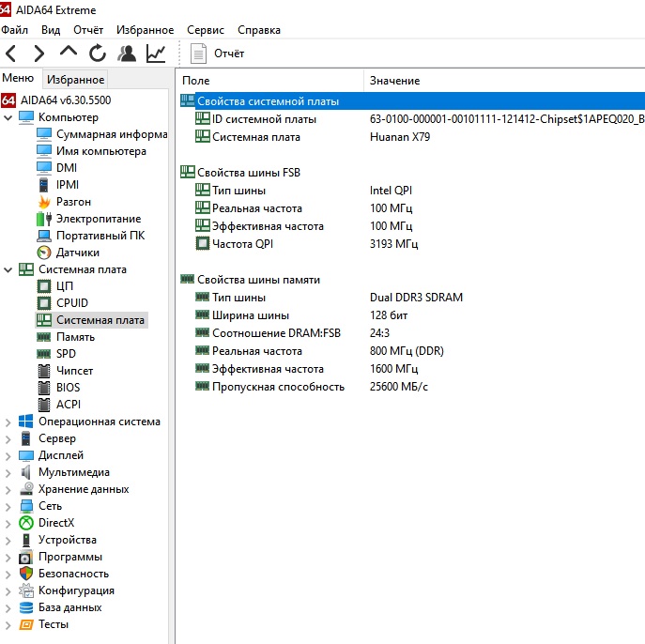
Task: Click the Поле column header
Action: pos(270,81)
